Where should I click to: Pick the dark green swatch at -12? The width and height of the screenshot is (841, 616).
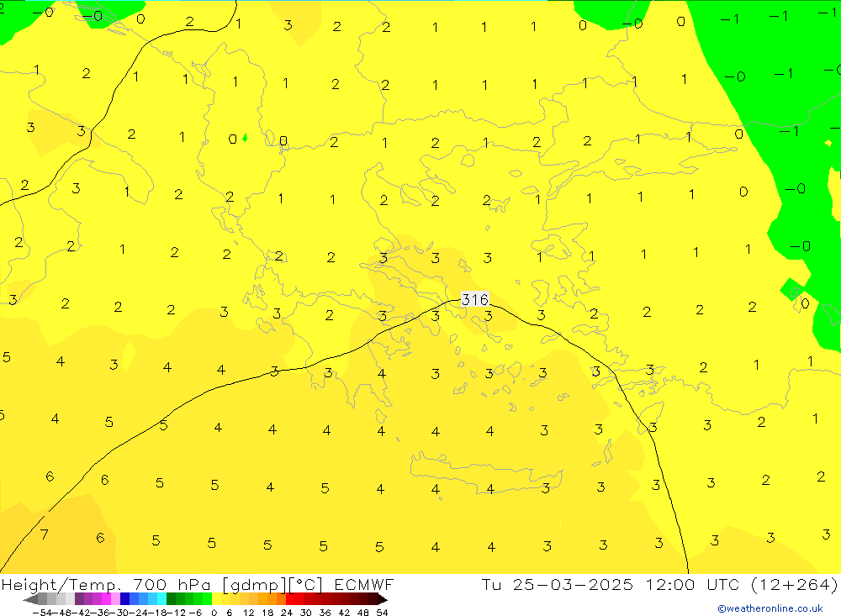(x=171, y=599)
